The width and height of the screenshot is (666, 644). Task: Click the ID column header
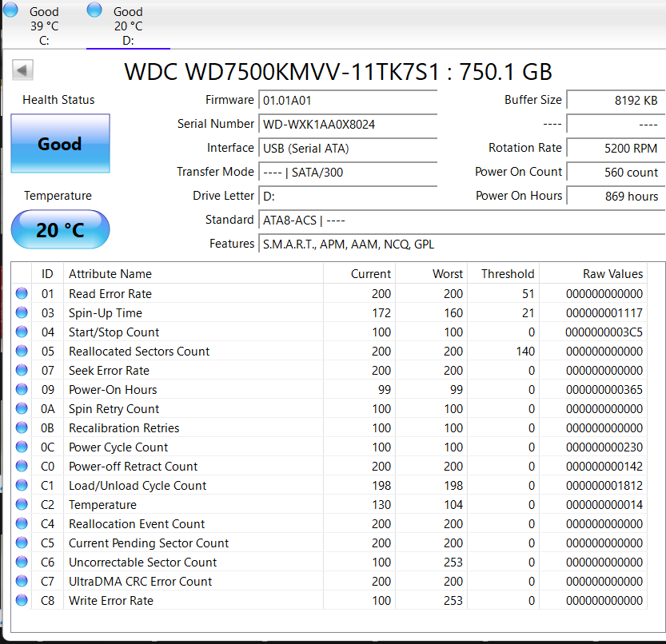coord(48,274)
